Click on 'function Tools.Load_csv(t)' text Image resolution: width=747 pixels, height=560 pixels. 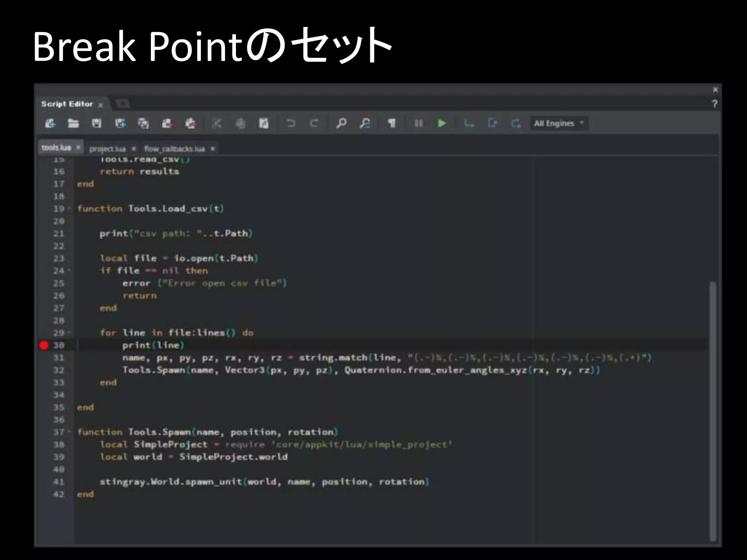151,209
